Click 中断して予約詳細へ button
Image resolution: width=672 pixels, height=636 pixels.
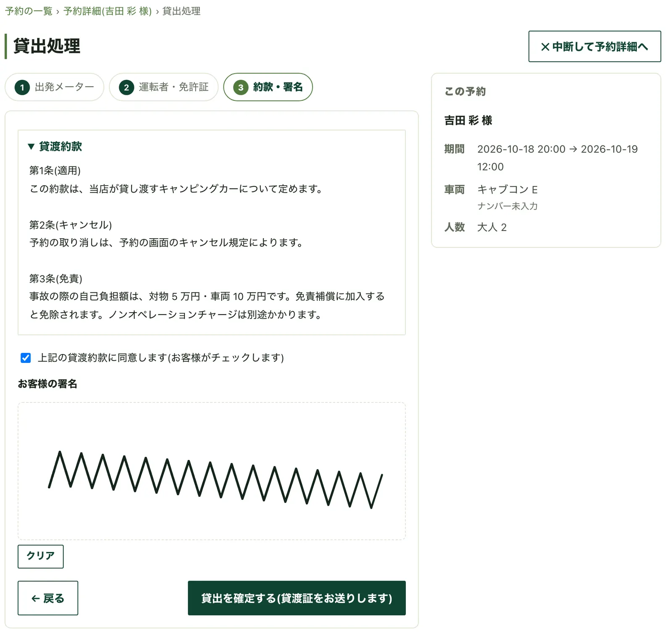(x=594, y=47)
